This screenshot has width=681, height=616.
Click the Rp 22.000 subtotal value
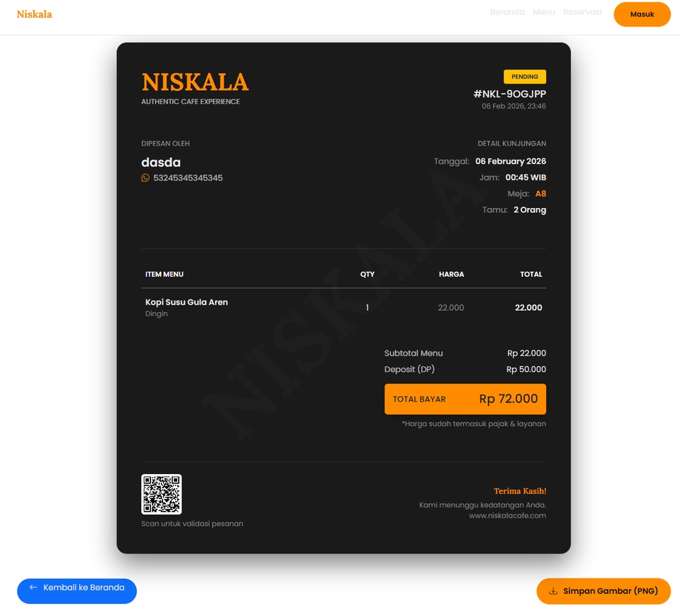[526, 353]
